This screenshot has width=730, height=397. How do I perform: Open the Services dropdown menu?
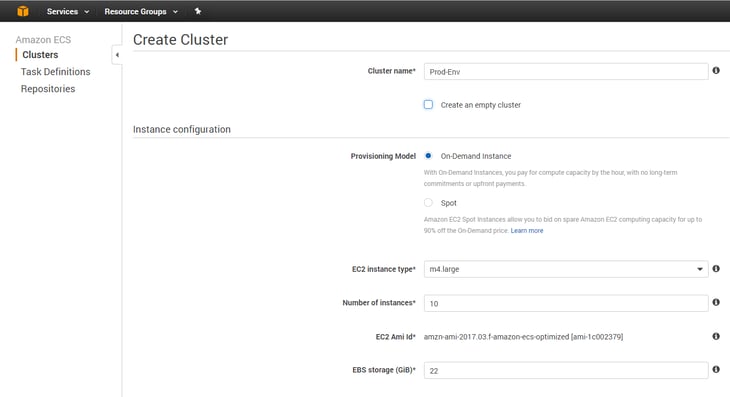click(68, 11)
